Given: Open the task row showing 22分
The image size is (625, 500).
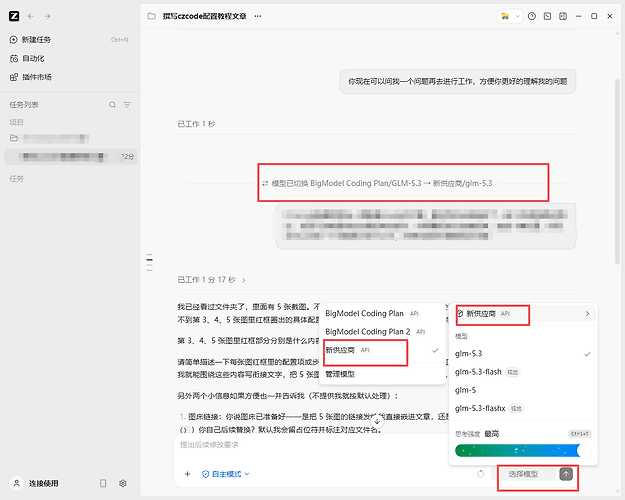Looking at the screenshot, I should tap(71, 157).
